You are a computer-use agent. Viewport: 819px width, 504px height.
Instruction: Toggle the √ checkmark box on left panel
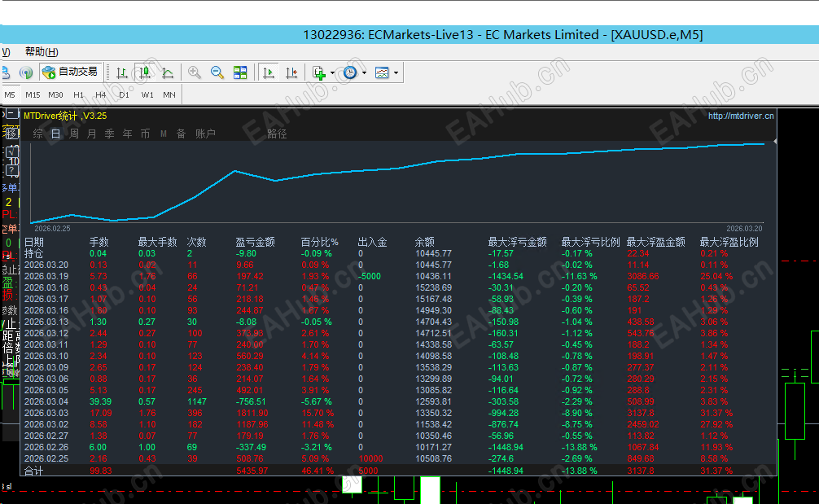coord(11,152)
